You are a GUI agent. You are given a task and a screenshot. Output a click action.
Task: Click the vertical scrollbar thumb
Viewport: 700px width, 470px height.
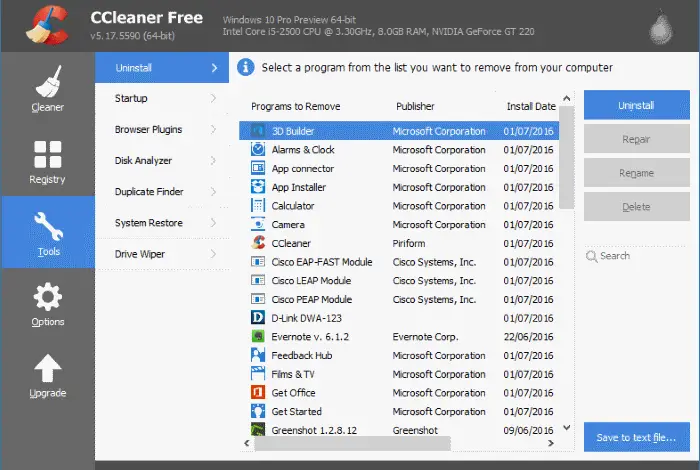pos(567,157)
